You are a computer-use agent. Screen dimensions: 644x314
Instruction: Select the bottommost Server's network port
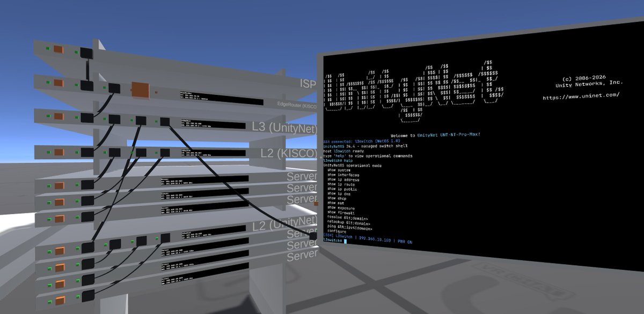coord(87,296)
